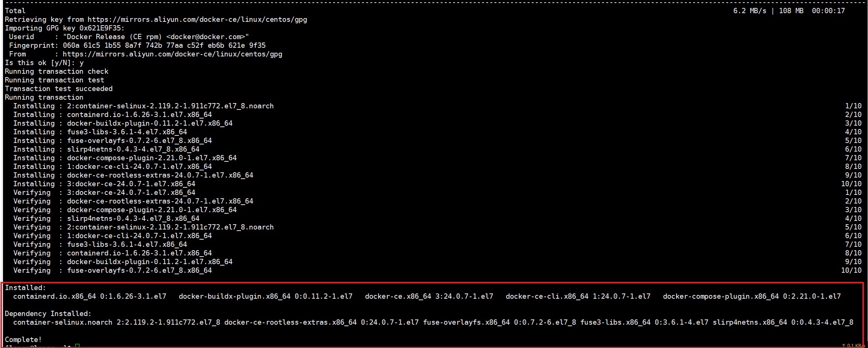Click 'Running transaction check' line
This screenshot has width=868, height=348.
pyautogui.click(x=56, y=71)
